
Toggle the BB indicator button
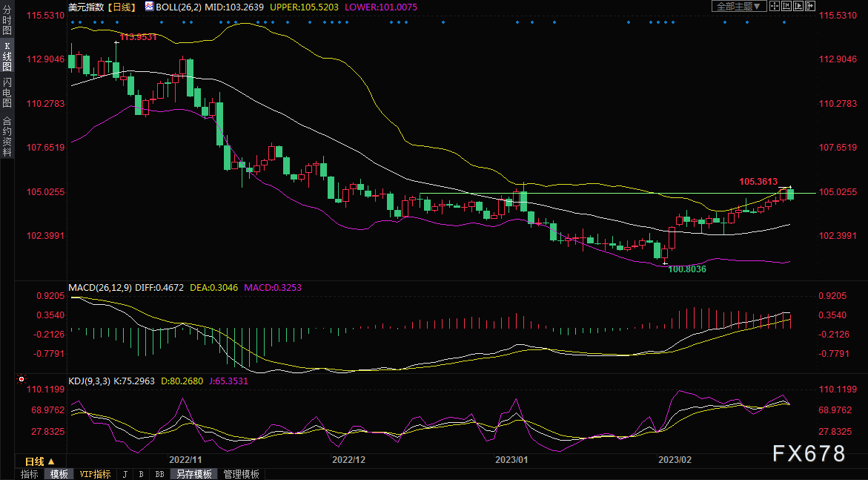pos(159,474)
